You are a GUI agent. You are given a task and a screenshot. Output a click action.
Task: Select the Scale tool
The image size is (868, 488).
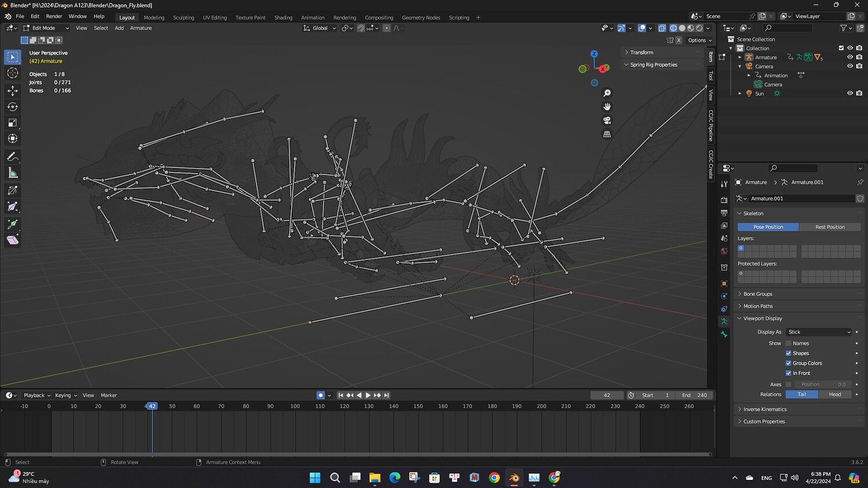[x=13, y=123]
